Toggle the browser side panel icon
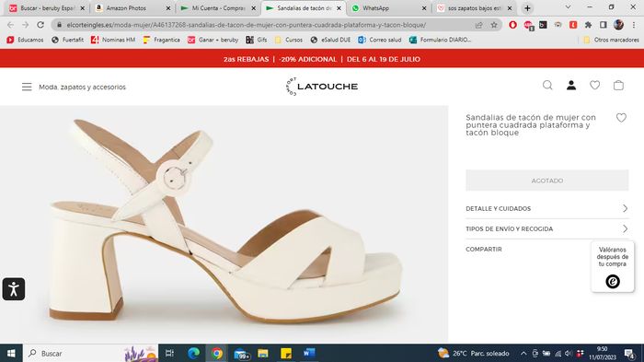The width and height of the screenshot is (644, 362). coord(603,25)
